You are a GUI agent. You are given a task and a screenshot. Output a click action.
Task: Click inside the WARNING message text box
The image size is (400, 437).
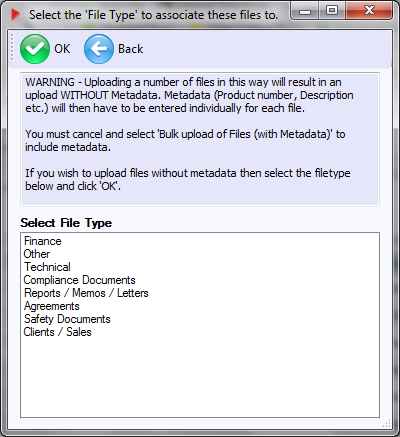coord(200,139)
